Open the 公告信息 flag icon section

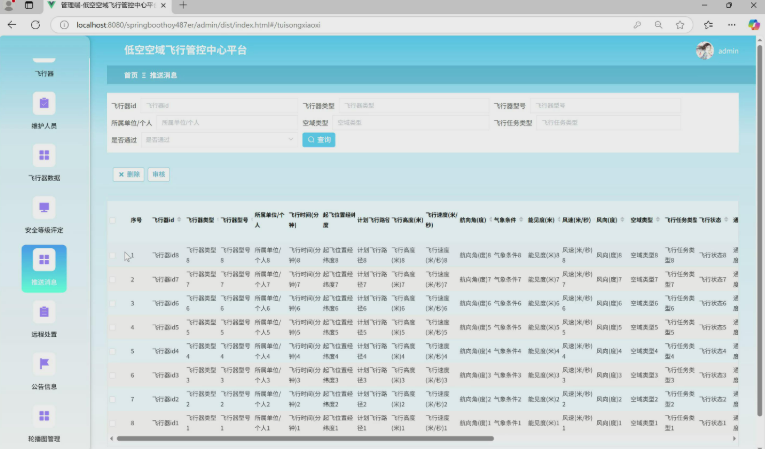click(x=44, y=371)
